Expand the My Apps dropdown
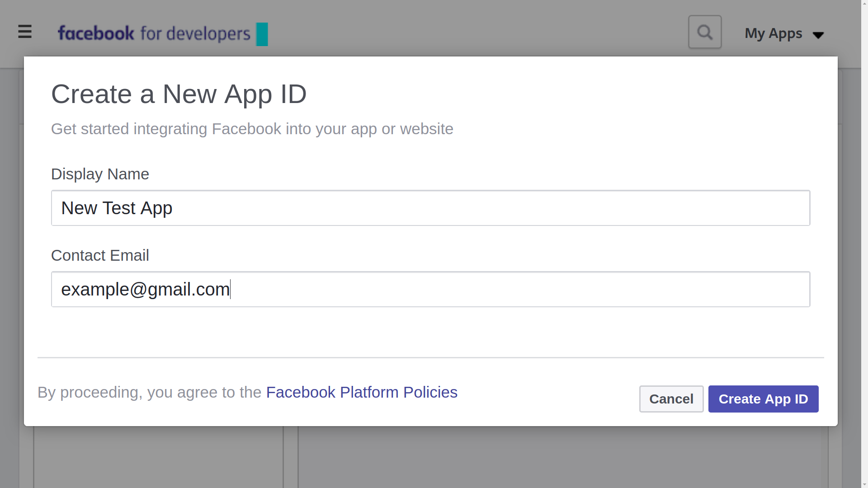 pyautogui.click(x=784, y=33)
